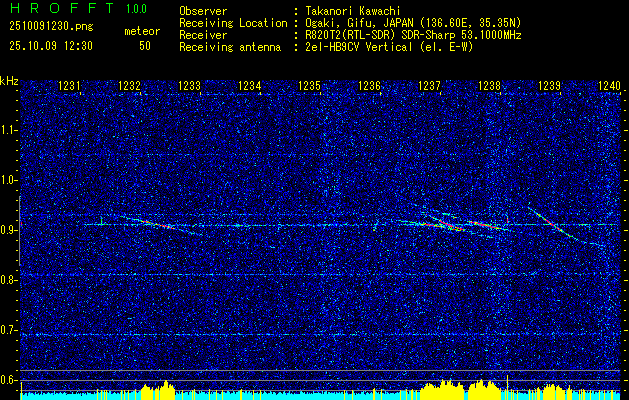Click the 1237 time marker
This screenshot has width=629, height=400.
point(429,85)
